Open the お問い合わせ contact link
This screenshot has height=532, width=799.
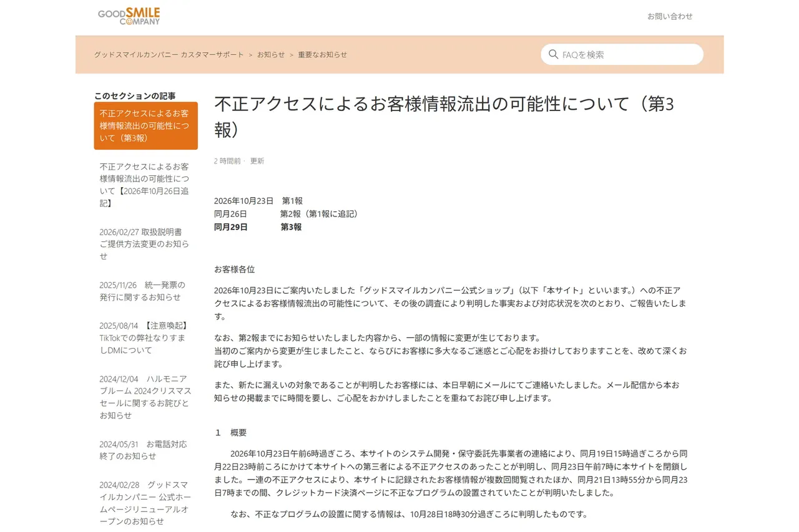[670, 16]
